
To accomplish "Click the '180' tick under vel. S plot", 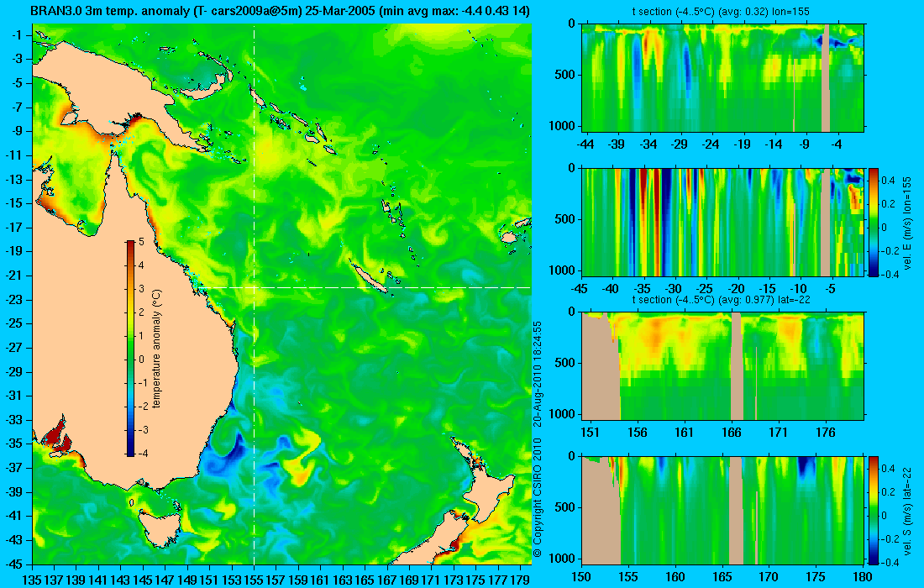I will (863, 577).
